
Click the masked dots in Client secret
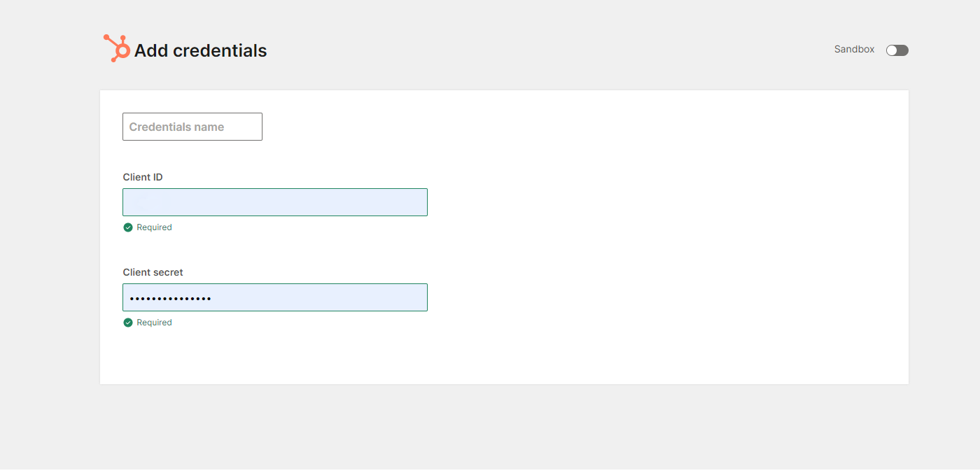pos(171,299)
